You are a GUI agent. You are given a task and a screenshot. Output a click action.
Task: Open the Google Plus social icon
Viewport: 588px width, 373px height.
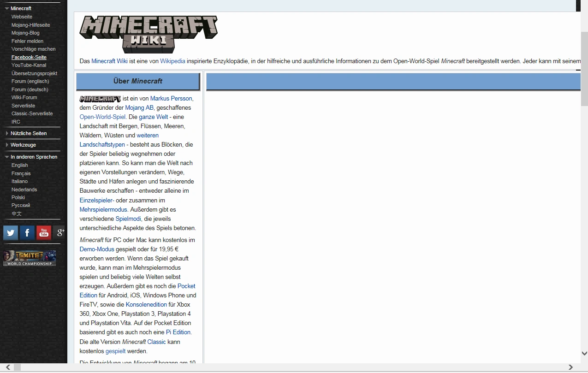pyautogui.click(x=59, y=233)
